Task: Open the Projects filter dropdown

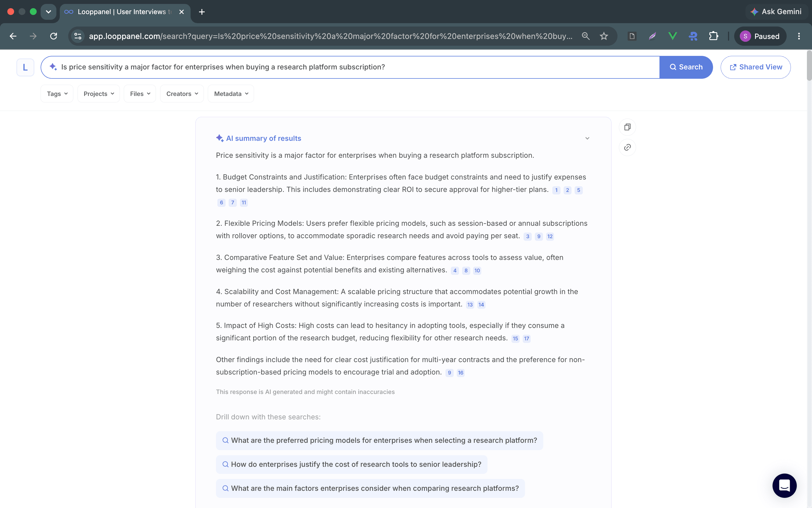Action: click(99, 94)
